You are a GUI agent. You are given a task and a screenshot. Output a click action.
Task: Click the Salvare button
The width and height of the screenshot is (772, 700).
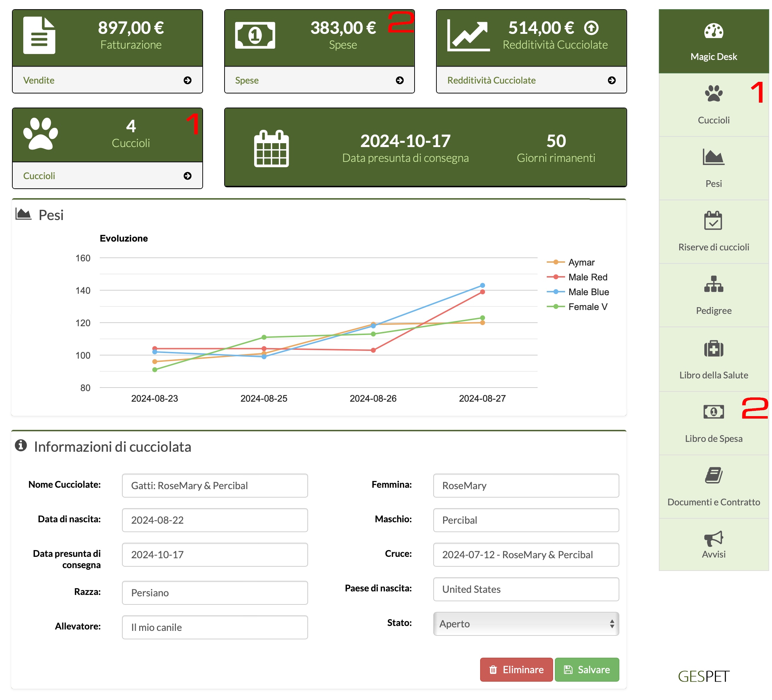pyautogui.click(x=587, y=670)
